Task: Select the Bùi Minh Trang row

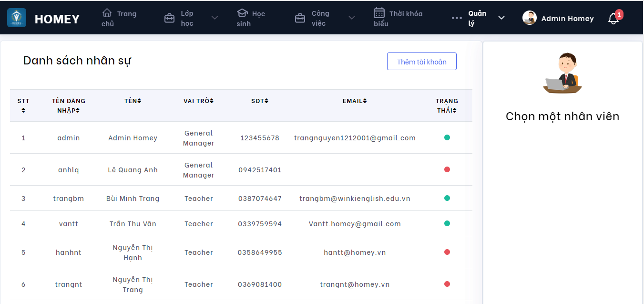Action: point(133,199)
